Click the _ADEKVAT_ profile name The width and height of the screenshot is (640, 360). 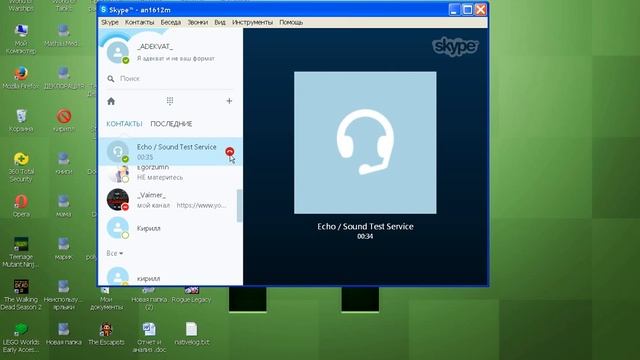155,47
